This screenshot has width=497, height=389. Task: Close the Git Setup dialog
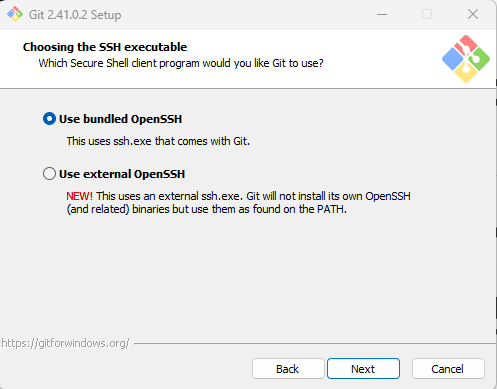pos(473,14)
